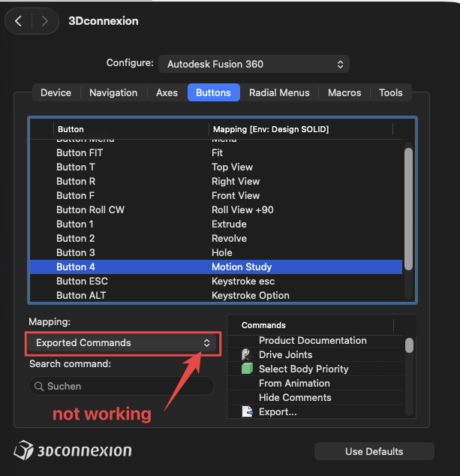Click the Motion Study mapping cell
The image size is (460, 476).
coord(242,267)
